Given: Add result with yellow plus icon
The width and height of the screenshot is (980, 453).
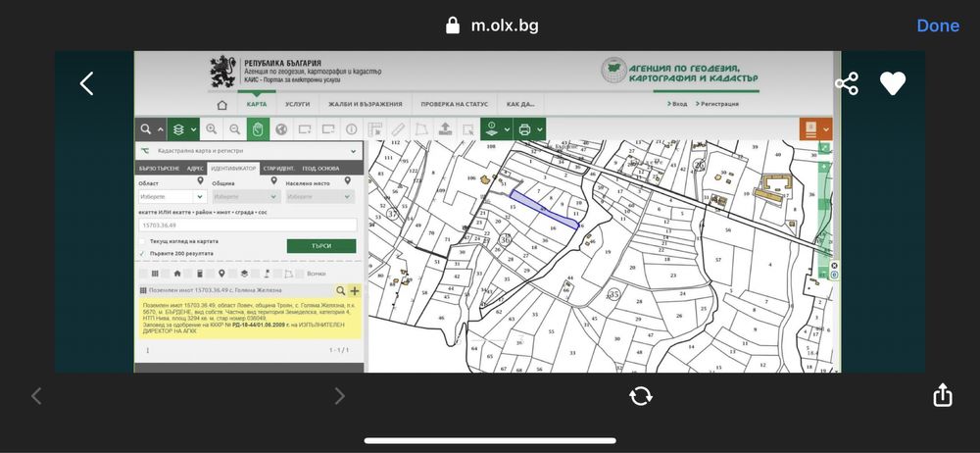Looking at the screenshot, I should (x=355, y=290).
